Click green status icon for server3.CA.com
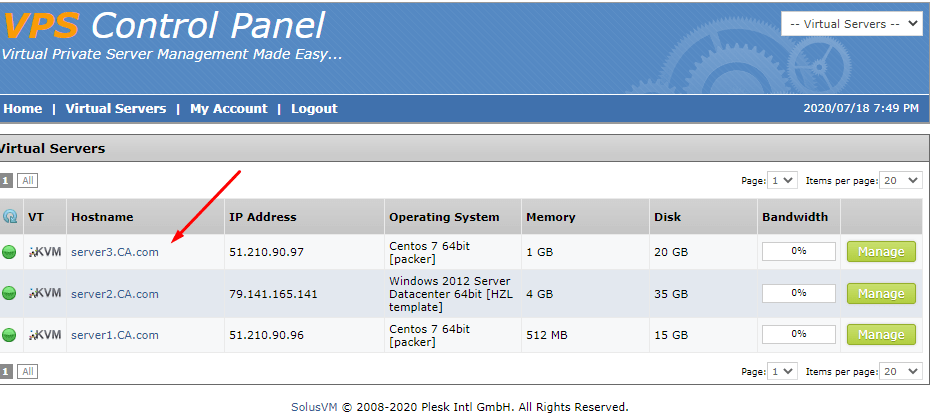The image size is (930, 419). pyautogui.click(x=9, y=252)
